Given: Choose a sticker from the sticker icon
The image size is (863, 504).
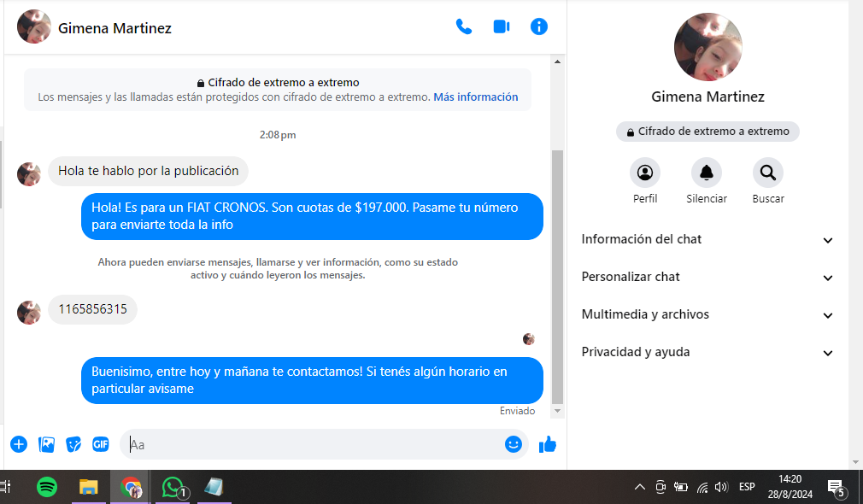Looking at the screenshot, I should point(74,444).
